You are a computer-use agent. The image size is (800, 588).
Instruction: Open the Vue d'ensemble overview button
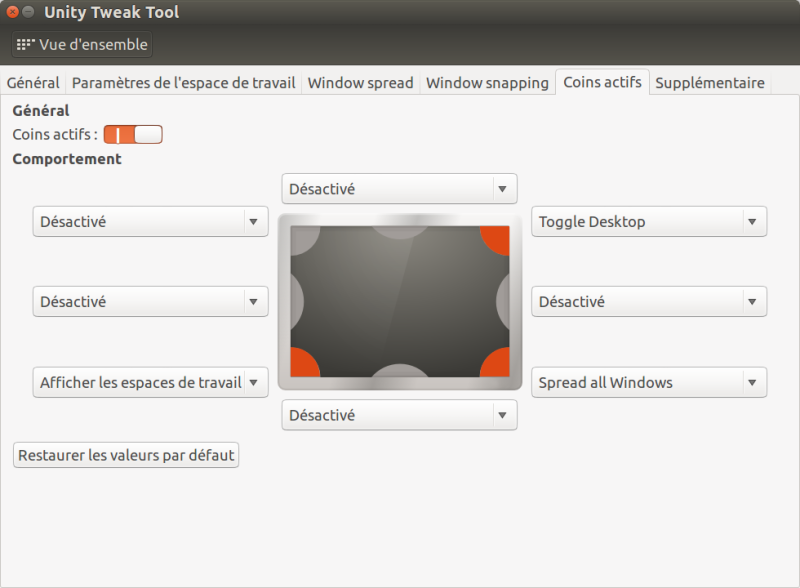pyautogui.click(x=82, y=44)
